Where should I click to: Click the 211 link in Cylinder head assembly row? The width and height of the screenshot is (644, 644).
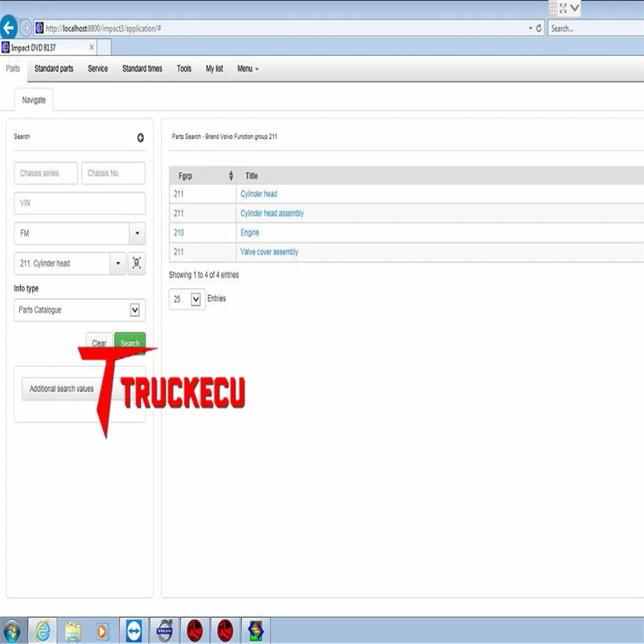(178, 213)
